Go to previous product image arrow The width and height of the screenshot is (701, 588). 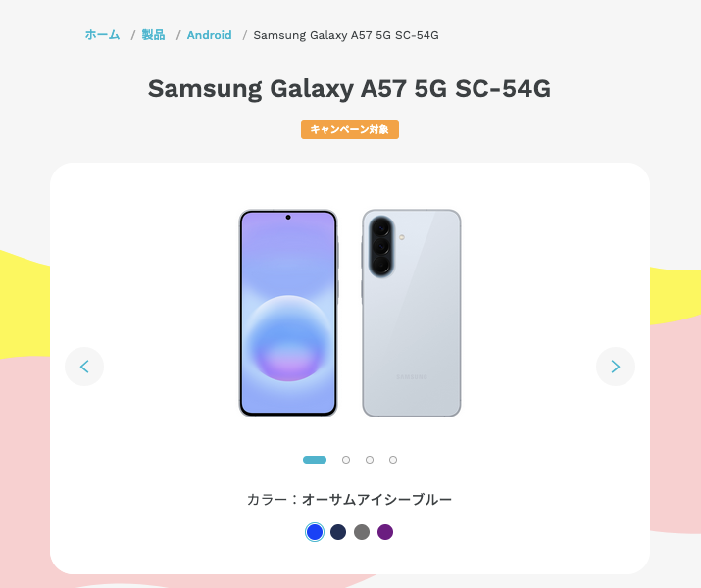pyautogui.click(x=84, y=367)
